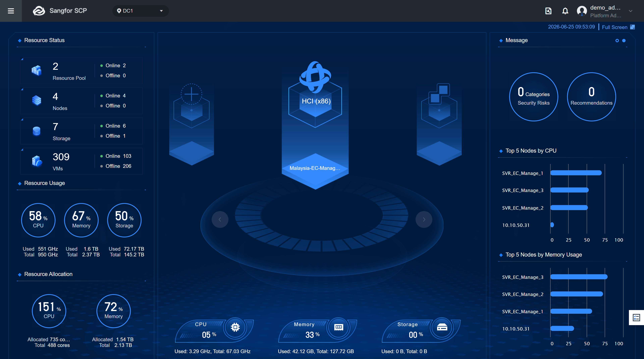
Task: Click the 72% Memory allocation gauge
Action: click(114, 311)
